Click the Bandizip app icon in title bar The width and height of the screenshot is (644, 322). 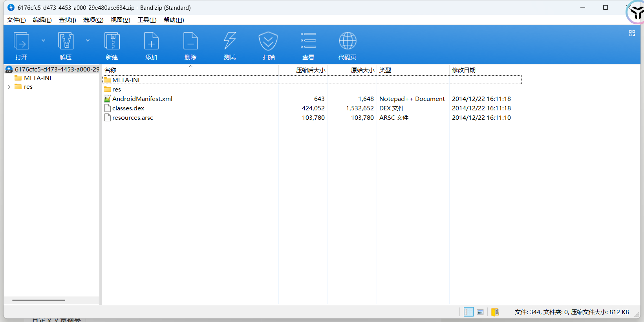pos(11,7)
